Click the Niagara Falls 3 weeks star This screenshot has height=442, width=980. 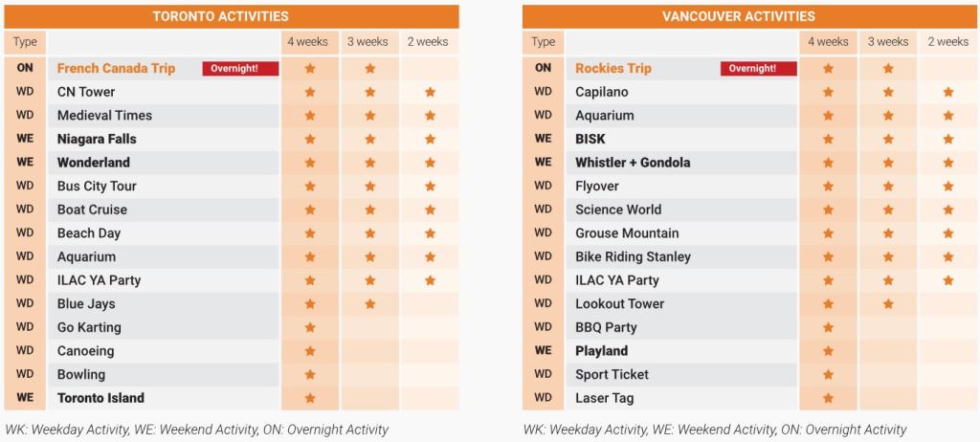point(370,139)
